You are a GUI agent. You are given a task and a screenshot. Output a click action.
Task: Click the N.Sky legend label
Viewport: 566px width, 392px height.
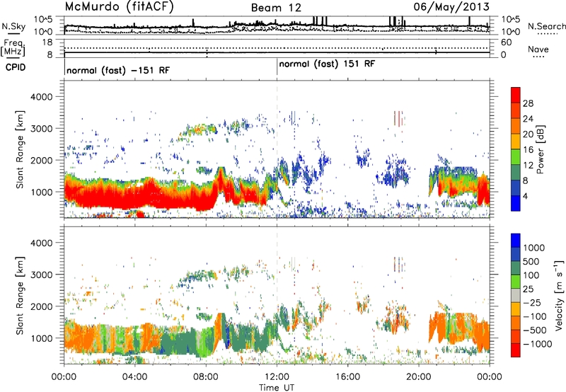pyautogui.click(x=13, y=26)
